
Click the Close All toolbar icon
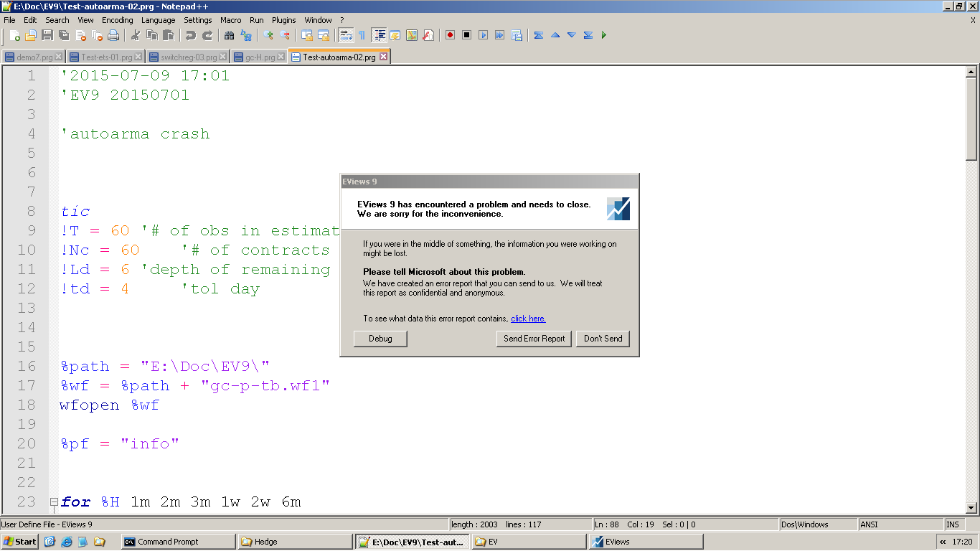pos(97,35)
